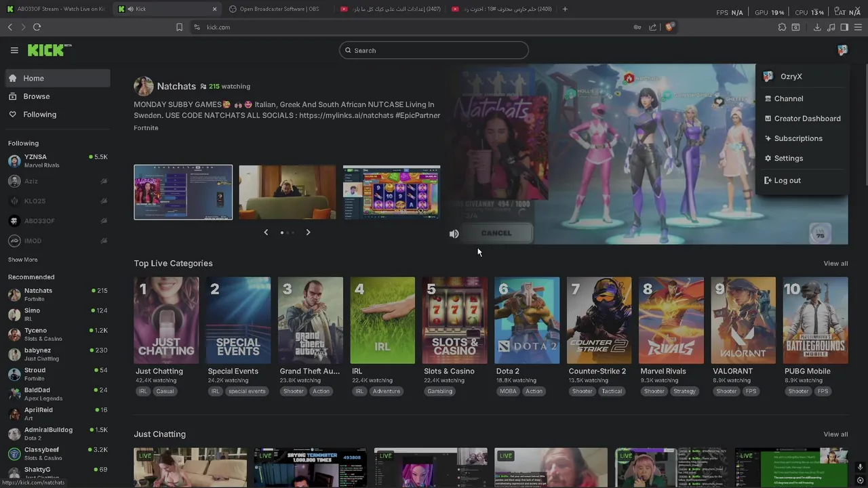
Task: Open Creator Dashboard from profile menu
Action: pos(802,119)
